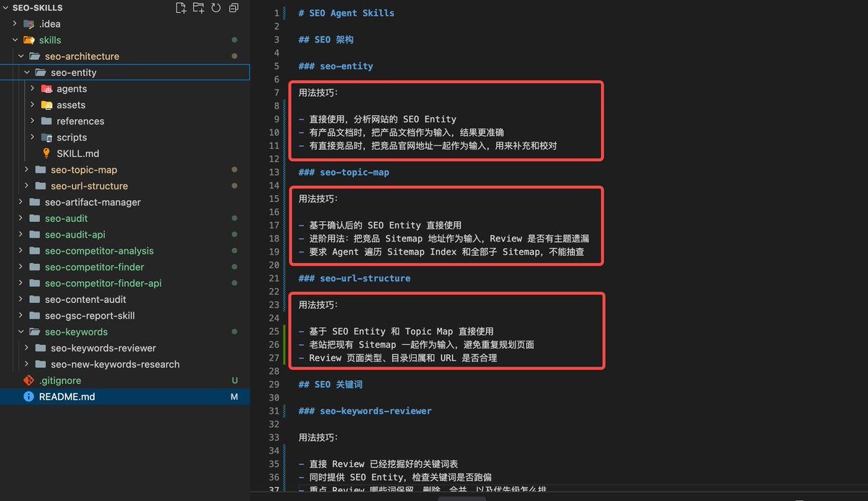Click the '## SEO 关键词' heading line
The height and width of the screenshot is (501, 868).
point(331,385)
